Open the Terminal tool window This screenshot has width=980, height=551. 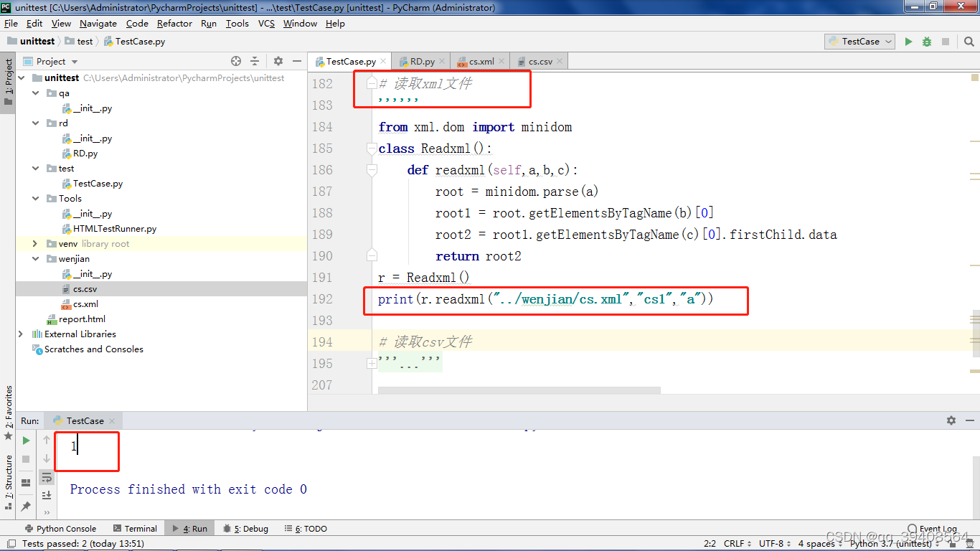click(134, 529)
